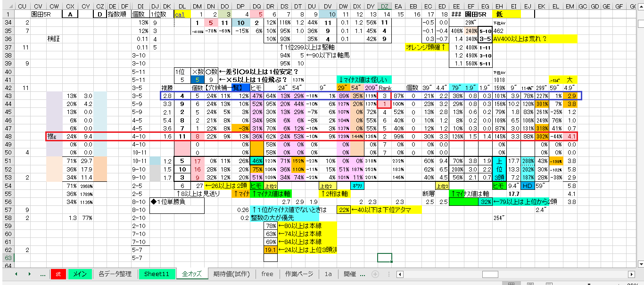Select the 1018 value cell
The image size is (644, 285).
(500, 80)
